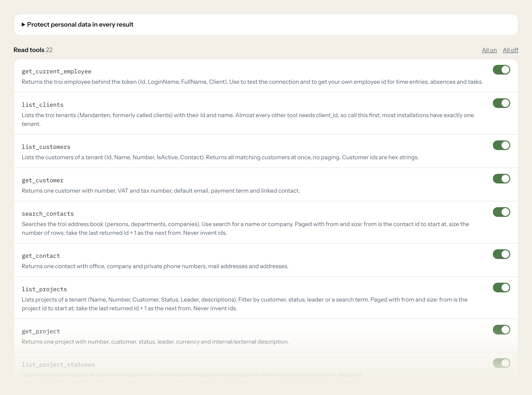This screenshot has height=395, width=532.
Task: Toggle the get_project tool switch
Action: (501, 330)
